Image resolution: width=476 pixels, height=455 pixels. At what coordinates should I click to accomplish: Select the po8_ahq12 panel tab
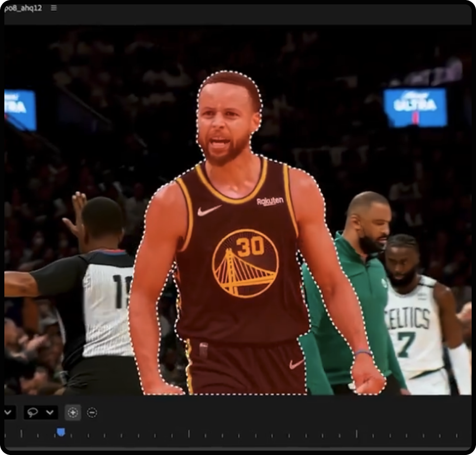click(x=23, y=8)
